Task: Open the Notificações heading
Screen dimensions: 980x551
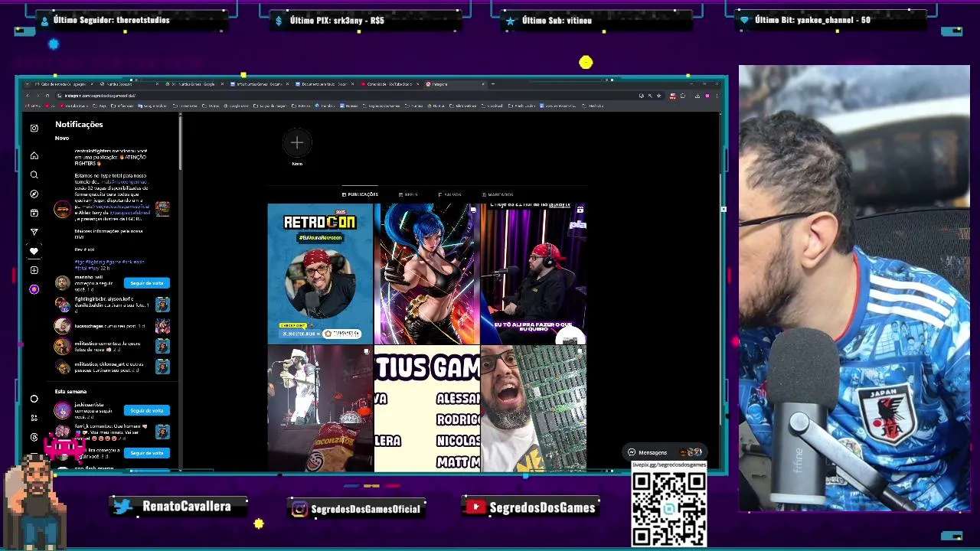Action: pyautogui.click(x=79, y=124)
